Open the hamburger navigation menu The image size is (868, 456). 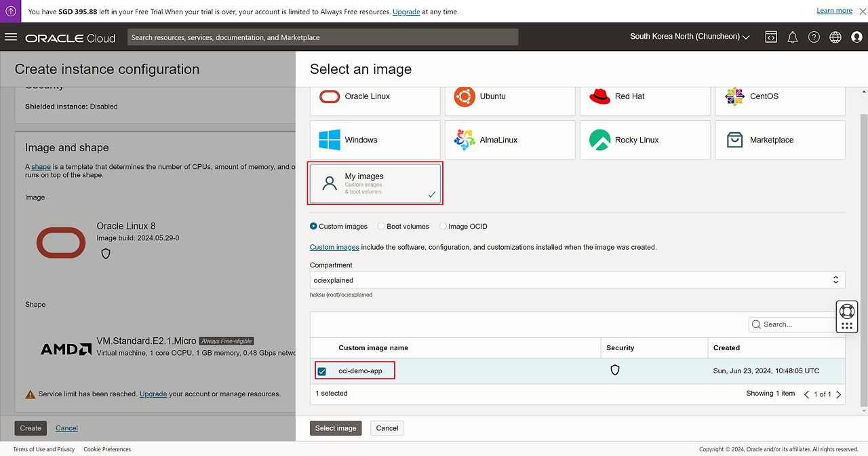[11, 37]
